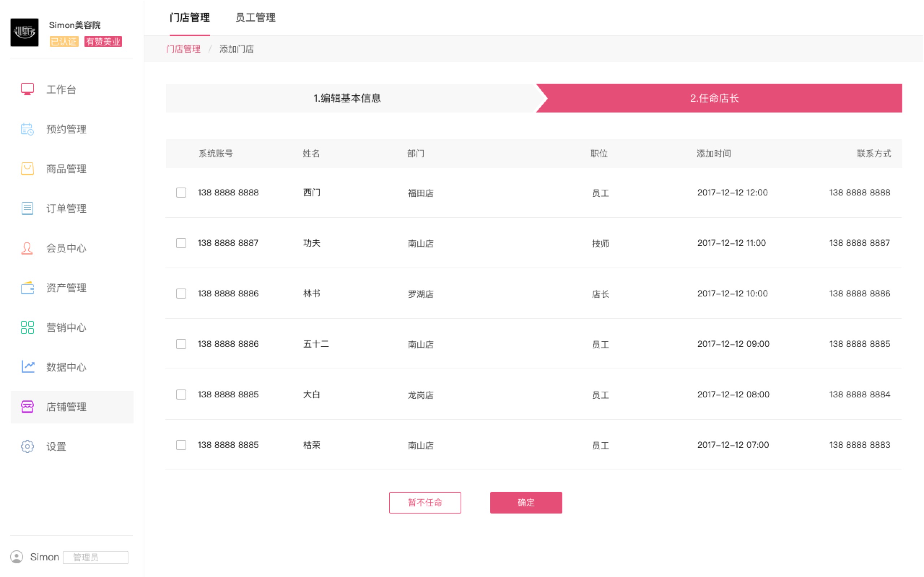Screen dimensions: 924x577
Task: Click the 暂不任命 button
Action: coord(424,503)
